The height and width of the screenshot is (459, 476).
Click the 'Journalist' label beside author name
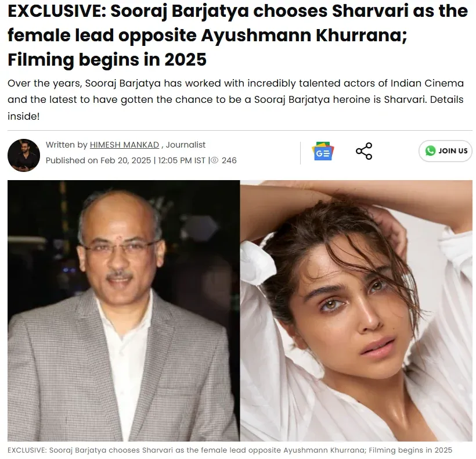(x=186, y=145)
